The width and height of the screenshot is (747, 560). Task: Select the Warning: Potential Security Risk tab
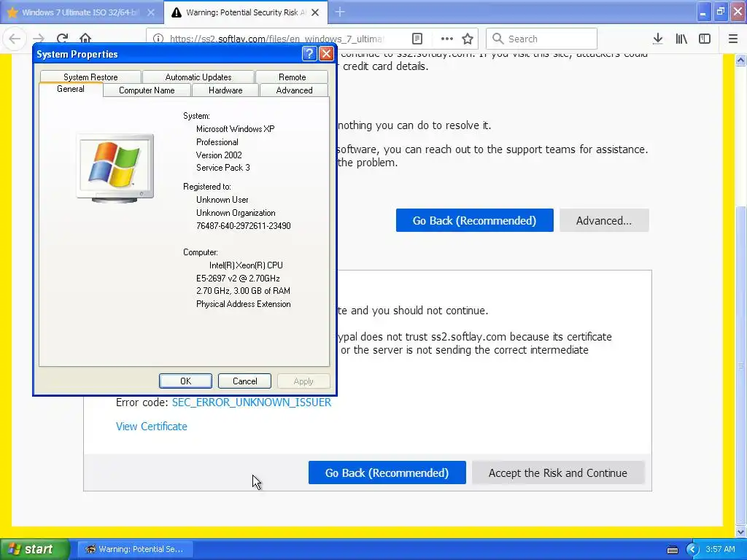(245, 12)
